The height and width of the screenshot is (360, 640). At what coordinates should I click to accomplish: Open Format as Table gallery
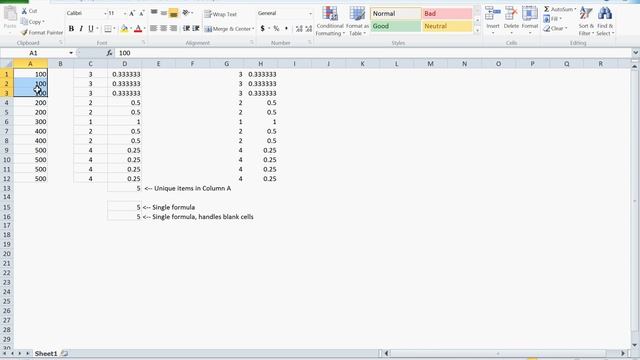(357, 21)
